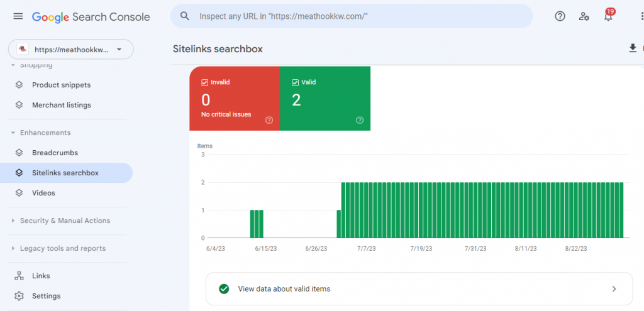Image resolution: width=644 pixels, height=311 pixels.
Task: Click the 8/11/23 date label
Action: (x=526, y=249)
